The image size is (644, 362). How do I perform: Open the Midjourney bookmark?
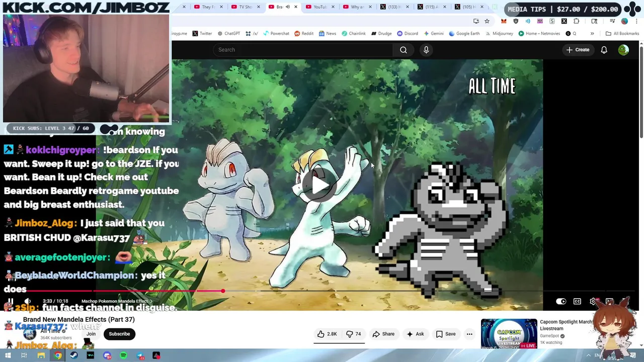coord(499,34)
